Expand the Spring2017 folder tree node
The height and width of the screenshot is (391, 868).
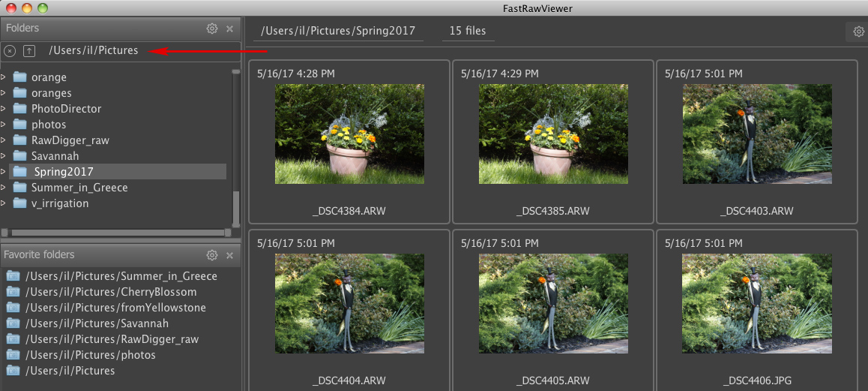point(4,172)
